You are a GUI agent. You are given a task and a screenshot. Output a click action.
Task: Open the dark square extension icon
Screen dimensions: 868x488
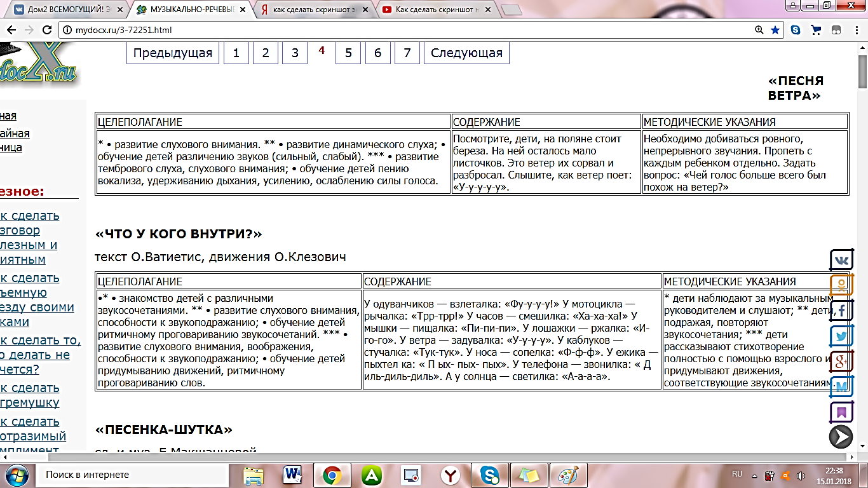click(x=836, y=30)
